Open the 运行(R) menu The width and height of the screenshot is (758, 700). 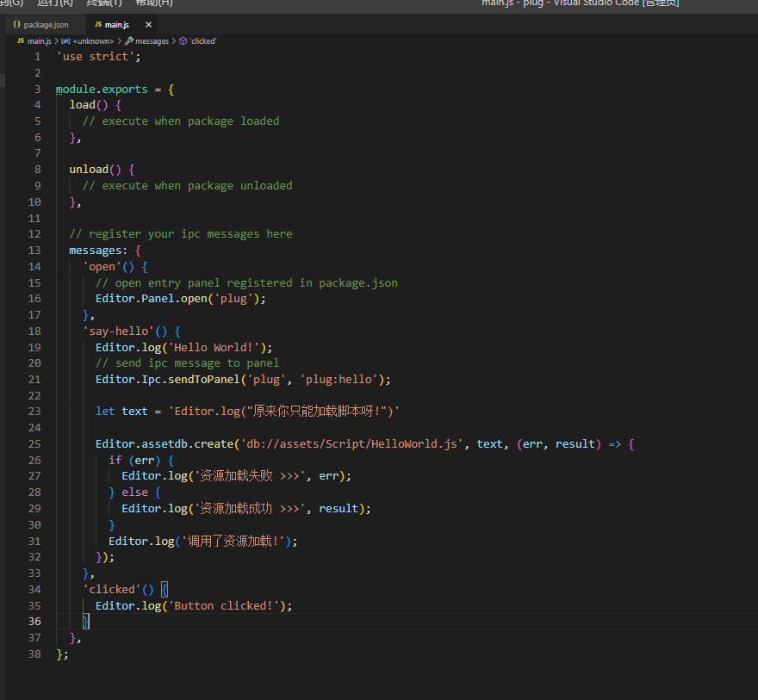(x=55, y=3)
